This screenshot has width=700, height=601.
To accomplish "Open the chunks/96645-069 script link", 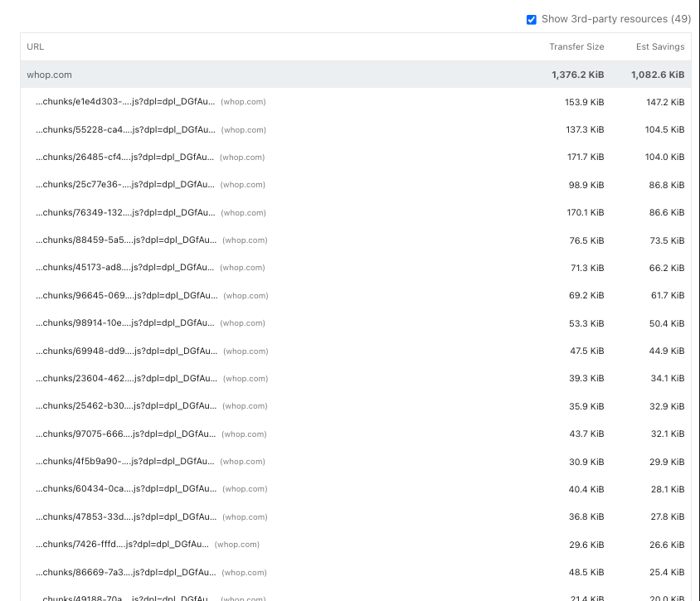I will coord(126,296).
